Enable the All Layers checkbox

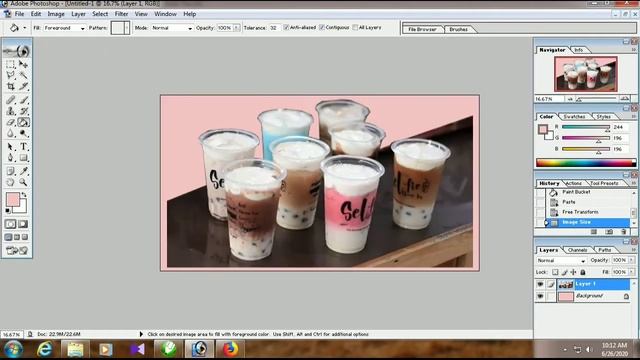tap(355, 27)
